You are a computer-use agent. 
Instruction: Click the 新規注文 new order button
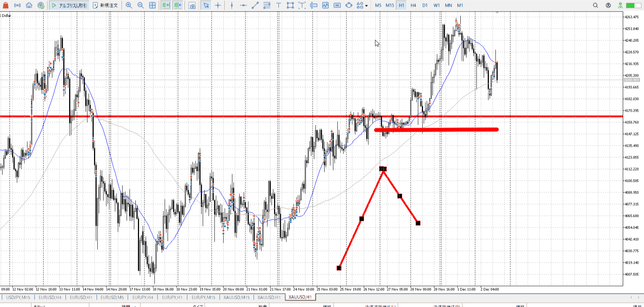(x=105, y=5)
